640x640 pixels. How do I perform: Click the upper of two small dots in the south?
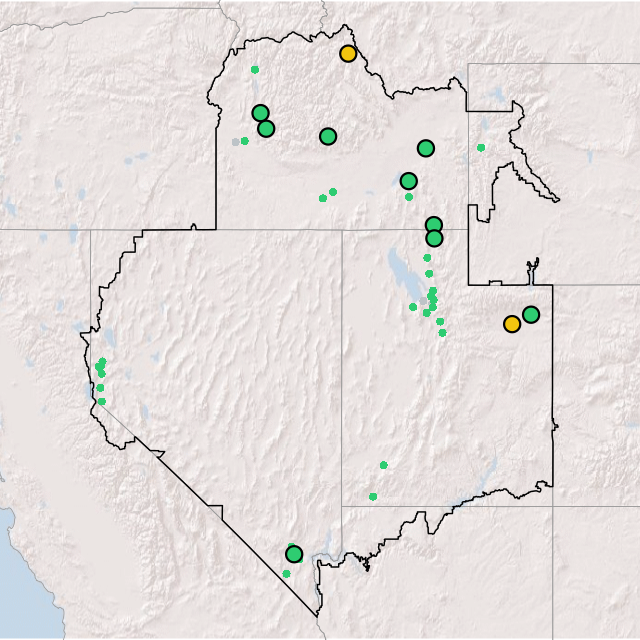click(383, 465)
